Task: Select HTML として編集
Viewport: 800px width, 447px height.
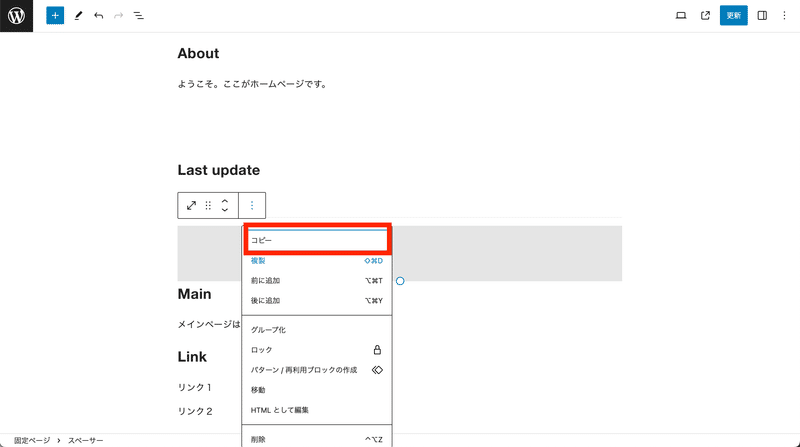Action: (x=317, y=410)
